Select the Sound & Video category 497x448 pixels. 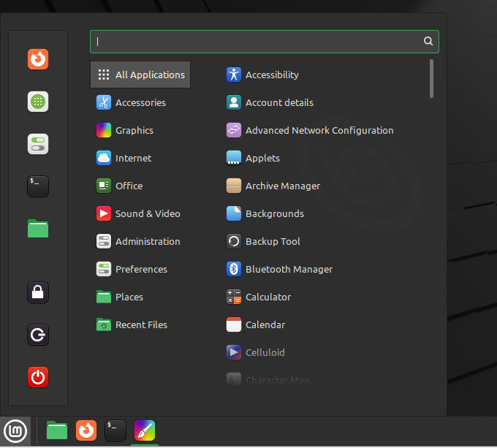147,213
